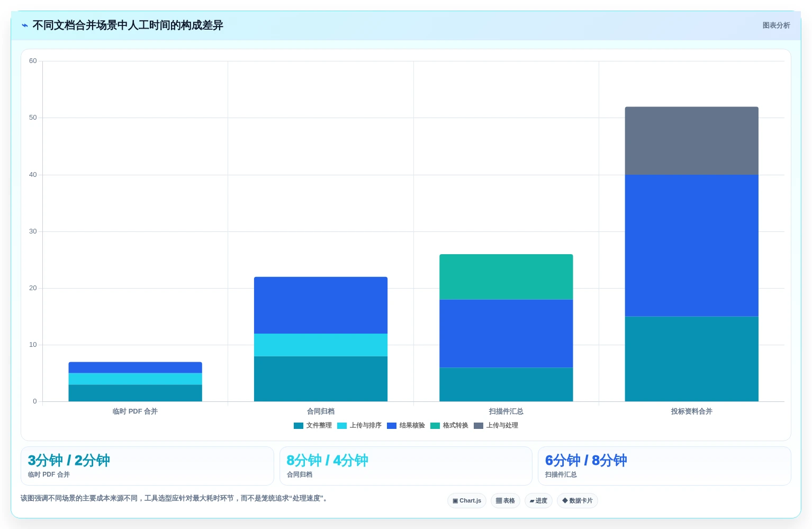Select the gray top segment of 投标资料合并 bar
The image size is (812, 529).
(x=691, y=141)
